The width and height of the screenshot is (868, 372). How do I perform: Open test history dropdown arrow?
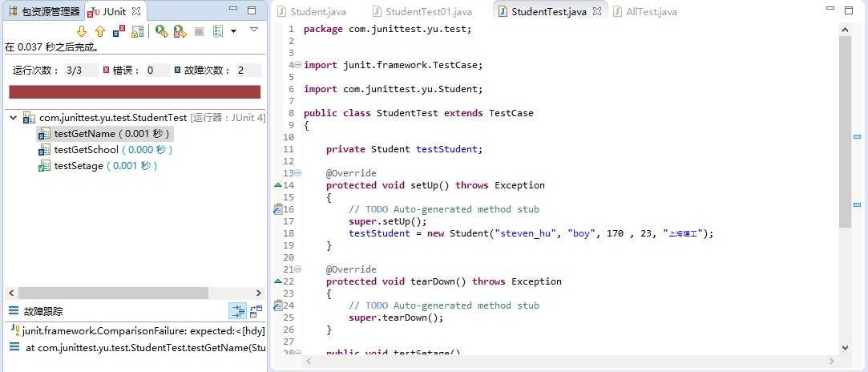pyautogui.click(x=233, y=31)
